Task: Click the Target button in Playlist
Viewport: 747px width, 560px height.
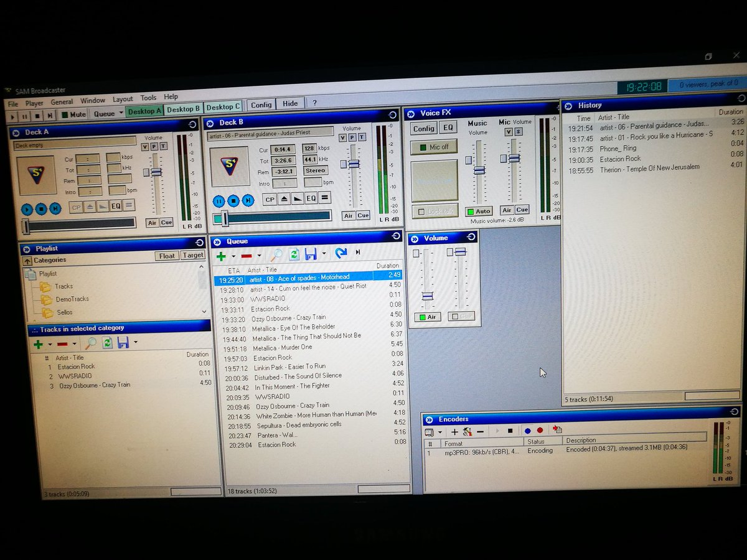Action: click(193, 255)
